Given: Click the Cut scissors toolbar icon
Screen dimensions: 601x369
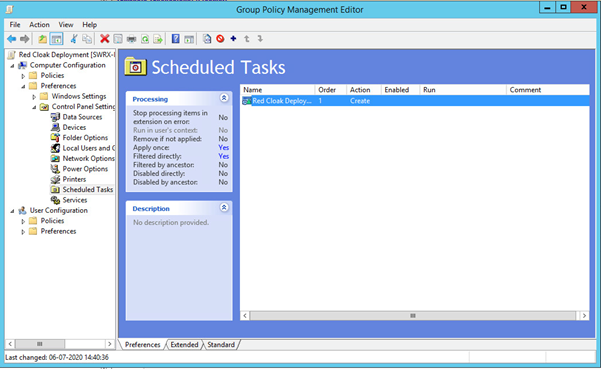Looking at the screenshot, I should 74,39.
